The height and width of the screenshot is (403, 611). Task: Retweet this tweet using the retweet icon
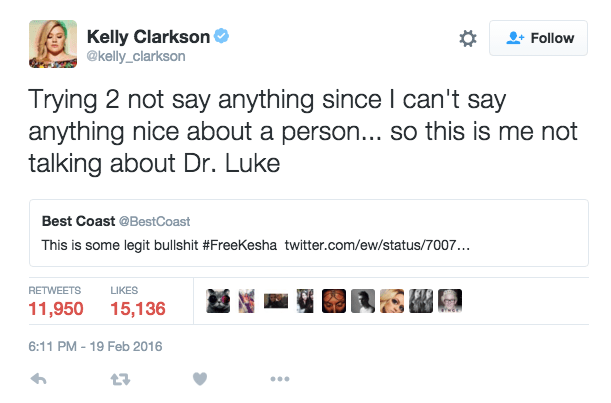119,380
